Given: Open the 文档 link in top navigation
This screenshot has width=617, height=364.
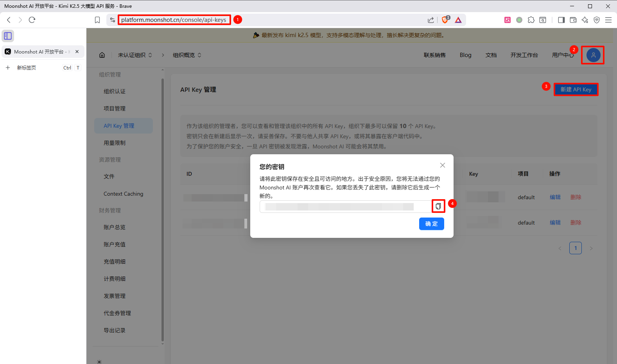Looking at the screenshot, I should pos(491,55).
